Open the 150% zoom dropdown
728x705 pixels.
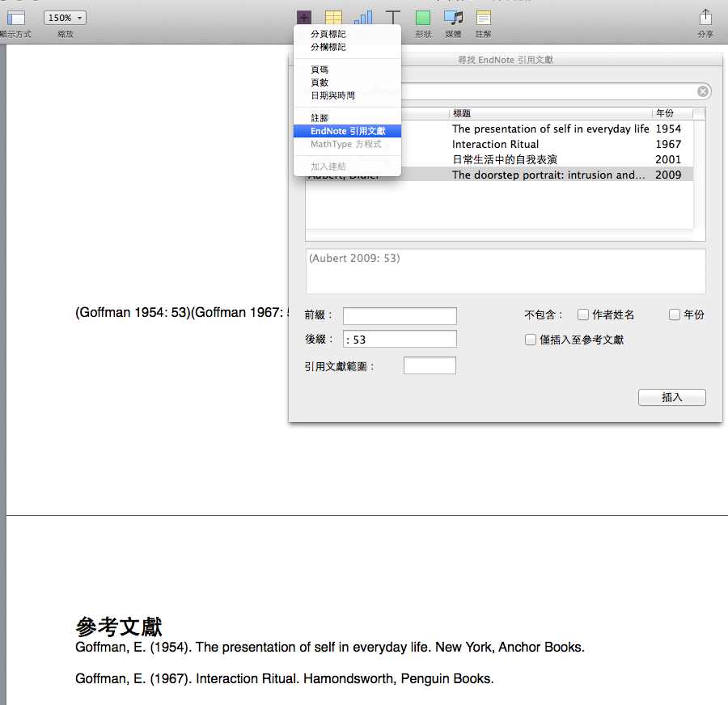click(x=65, y=17)
